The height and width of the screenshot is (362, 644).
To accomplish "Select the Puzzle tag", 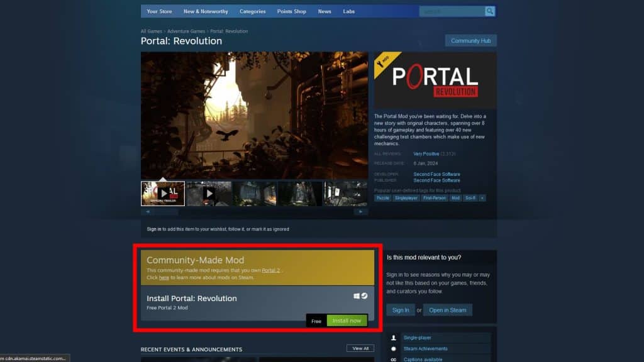I will pos(383,198).
